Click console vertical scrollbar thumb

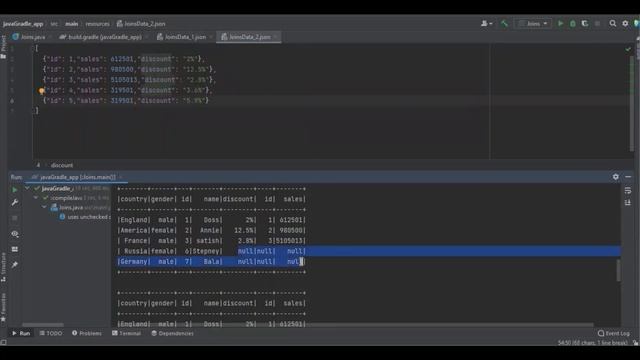pyautogui.click(x=619, y=270)
